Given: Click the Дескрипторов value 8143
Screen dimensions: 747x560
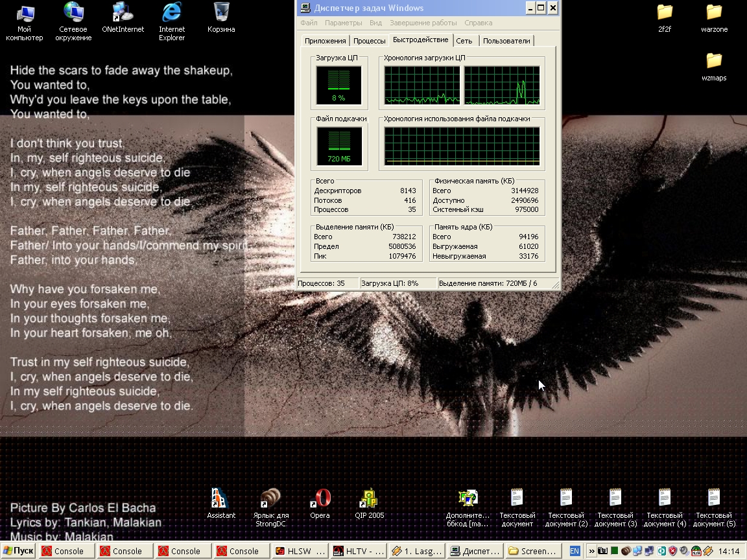Looking at the screenshot, I should coord(408,191).
